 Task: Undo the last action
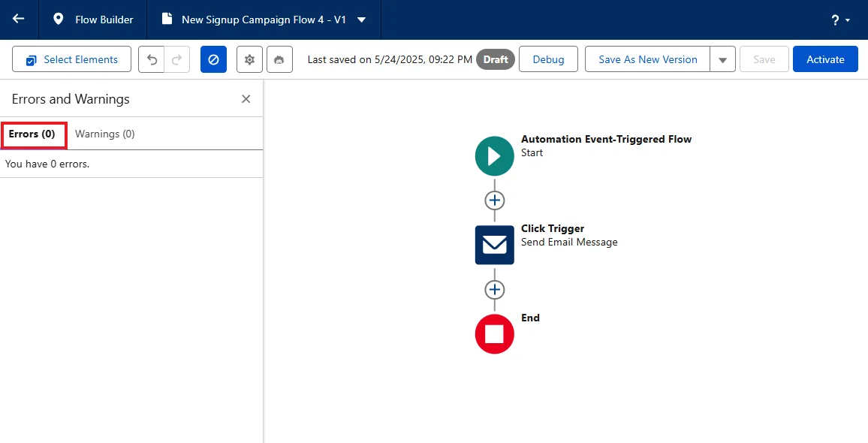pos(152,59)
